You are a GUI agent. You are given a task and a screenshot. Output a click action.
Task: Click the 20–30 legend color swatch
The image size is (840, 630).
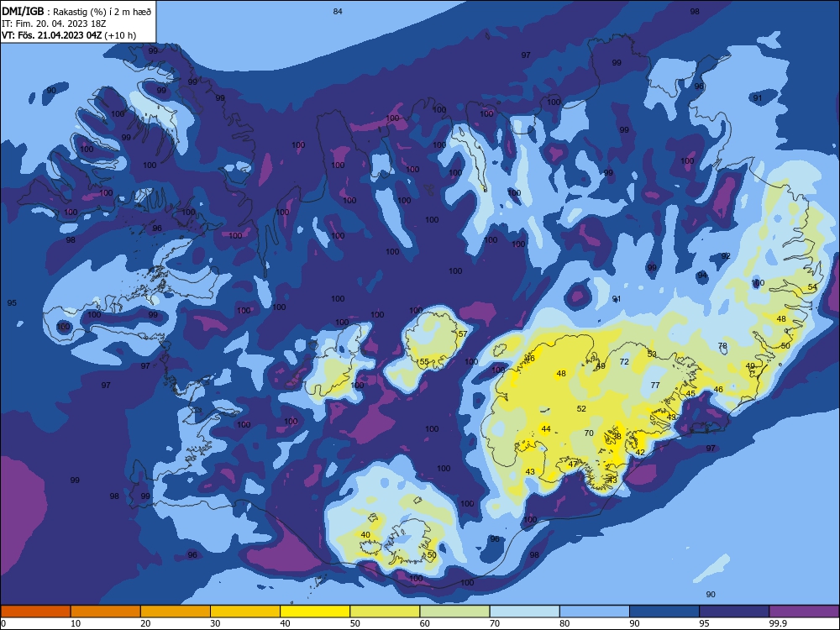tap(176, 612)
